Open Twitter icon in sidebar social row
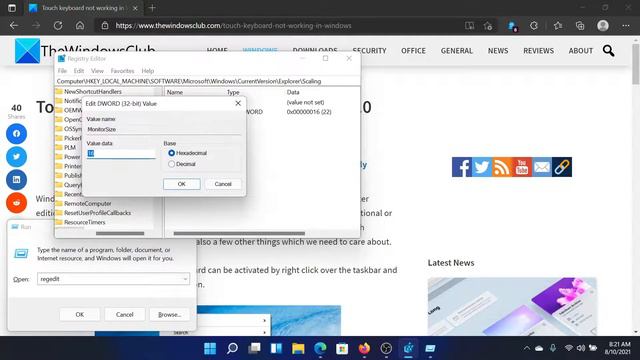Image resolution: width=640 pixels, height=360 pixels. tap(482, 167)
